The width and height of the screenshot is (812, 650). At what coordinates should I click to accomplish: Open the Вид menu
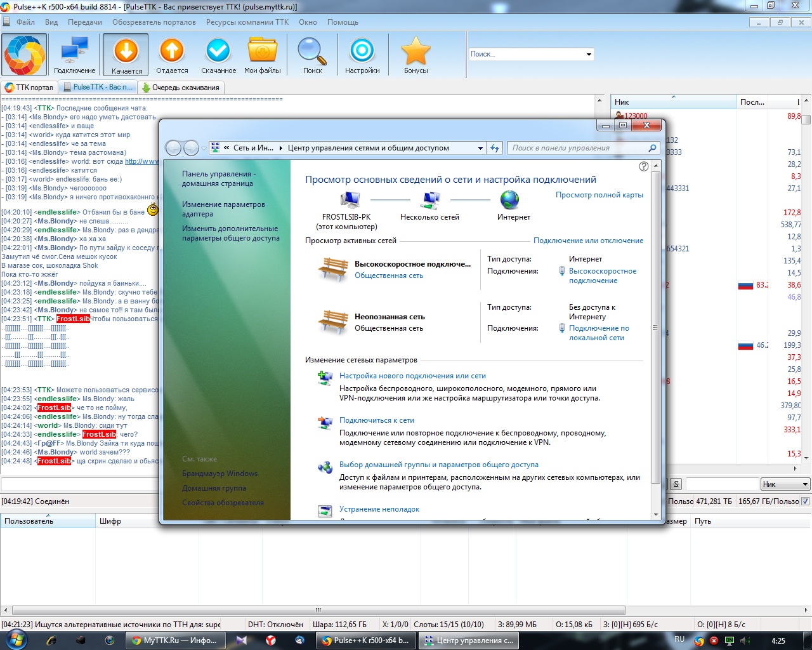click(51, 22)
